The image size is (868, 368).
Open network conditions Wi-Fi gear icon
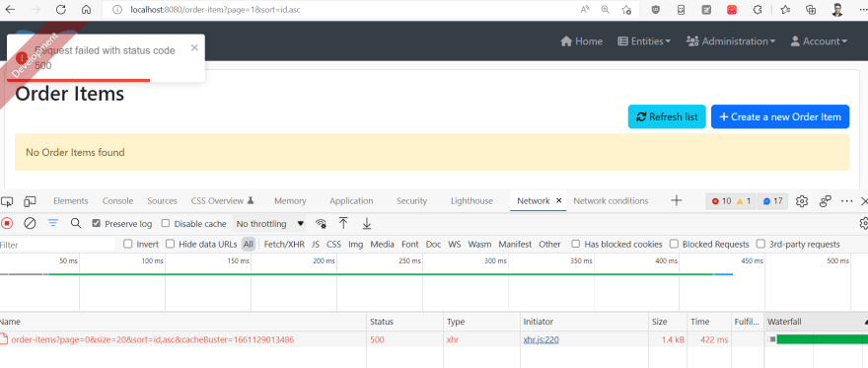click(322, 224)
